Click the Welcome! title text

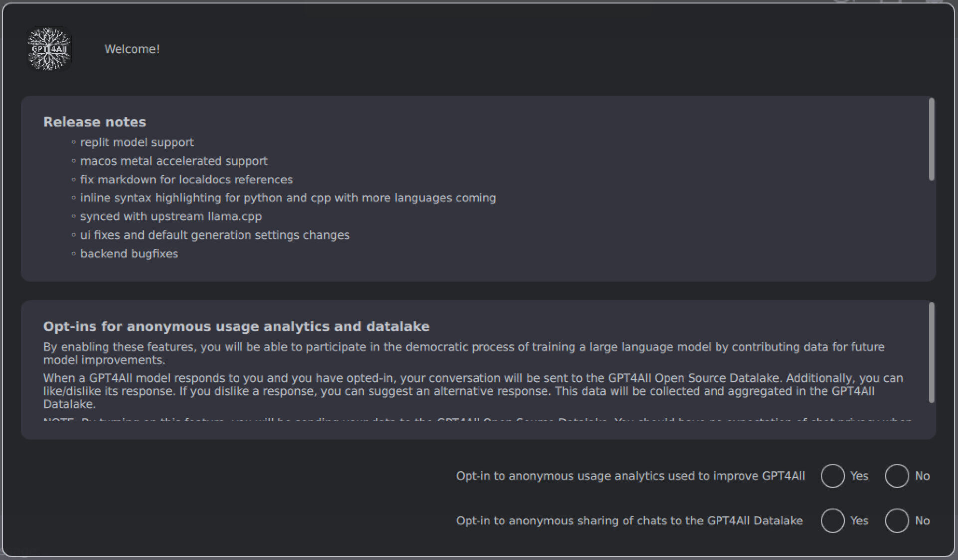[x=132, y=49]
